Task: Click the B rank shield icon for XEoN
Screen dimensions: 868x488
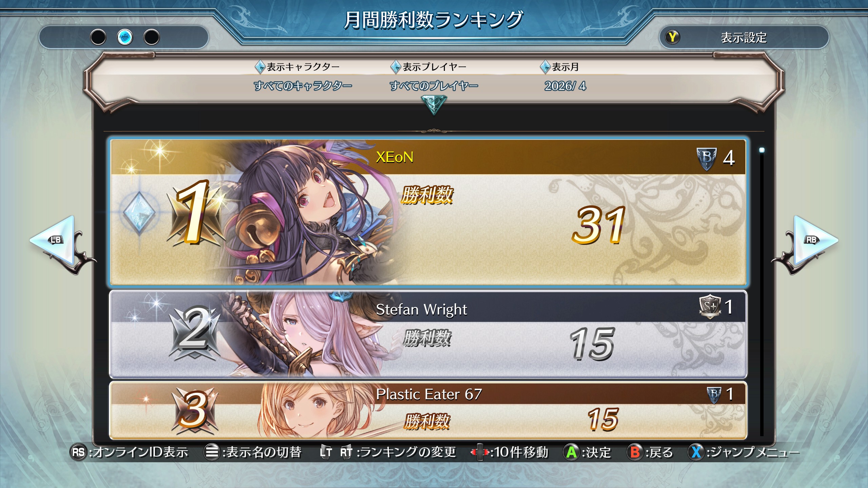Action: click(707, 158)
